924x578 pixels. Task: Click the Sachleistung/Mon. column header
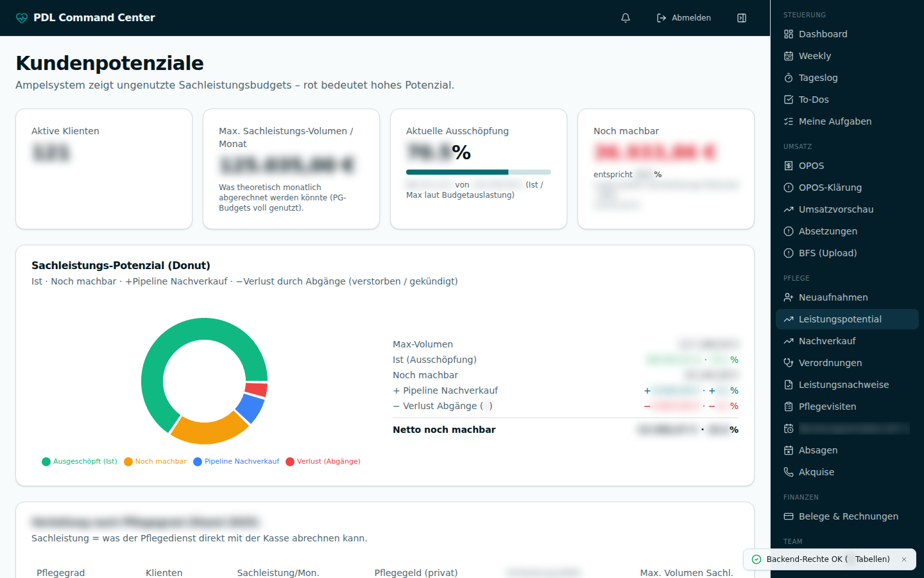point(278,573)
